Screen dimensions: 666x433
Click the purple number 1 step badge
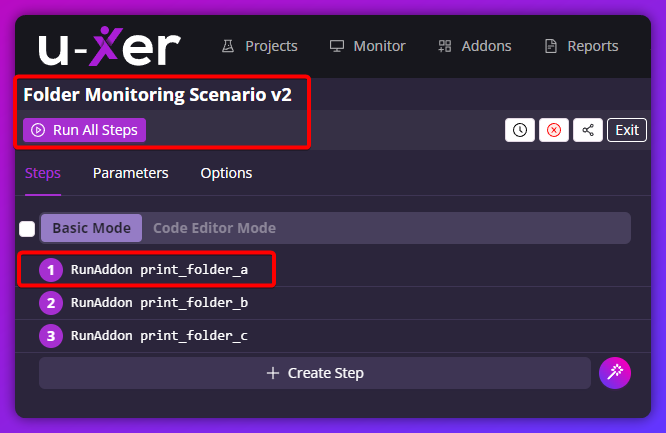pos(51,270)
